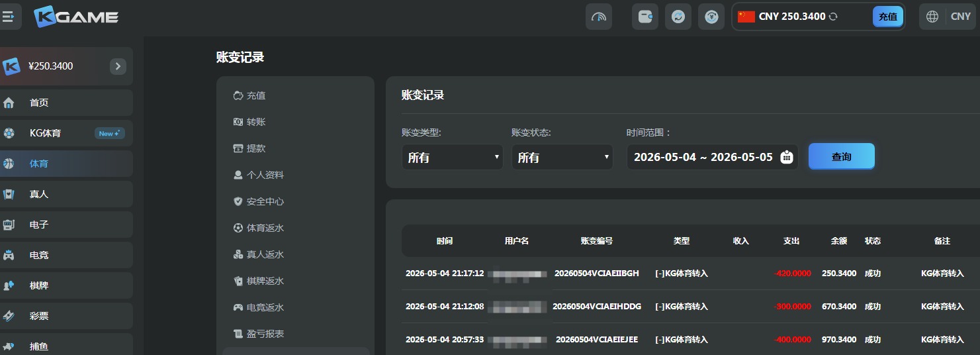Click the circular transfer icon in header
This screenshot has width=980, height=355.
click(678, 17)
